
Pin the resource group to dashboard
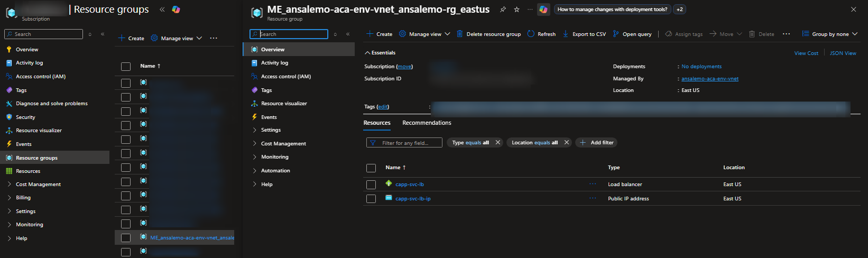tap(503, 10)
